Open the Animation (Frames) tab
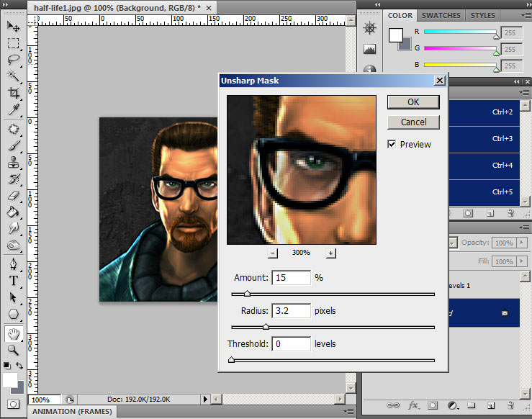The image size is (532, 419). click(72, 412)
